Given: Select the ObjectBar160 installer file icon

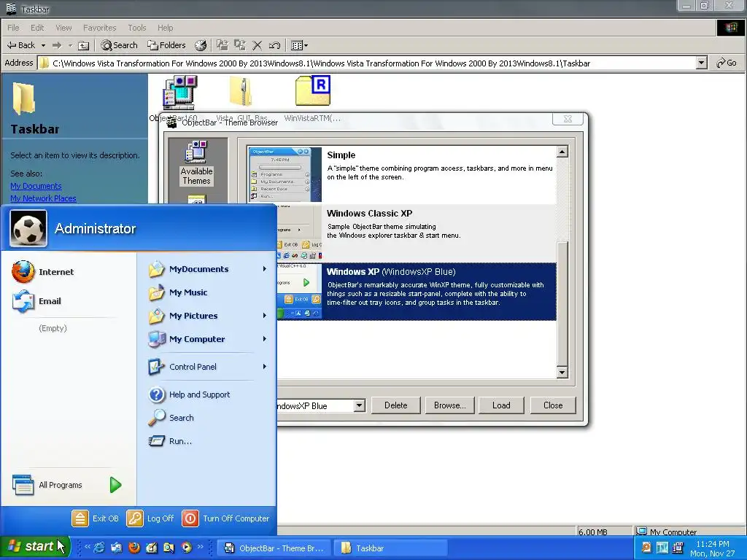Looking at the screenshot, I should [179, 93].
